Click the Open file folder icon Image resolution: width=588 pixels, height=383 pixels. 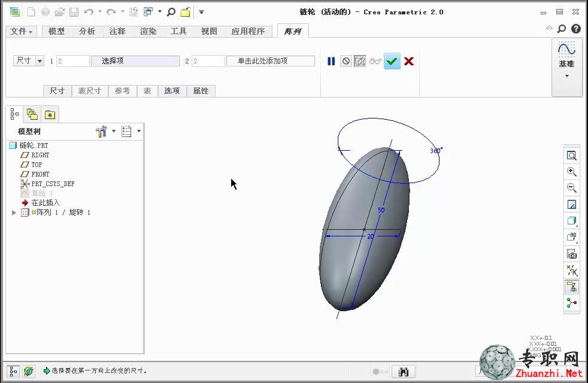(x=60, y=12)
